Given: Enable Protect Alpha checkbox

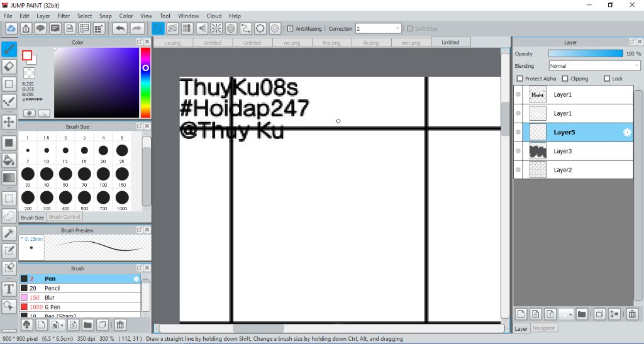Looking at the screenshot, I should 519,79.
